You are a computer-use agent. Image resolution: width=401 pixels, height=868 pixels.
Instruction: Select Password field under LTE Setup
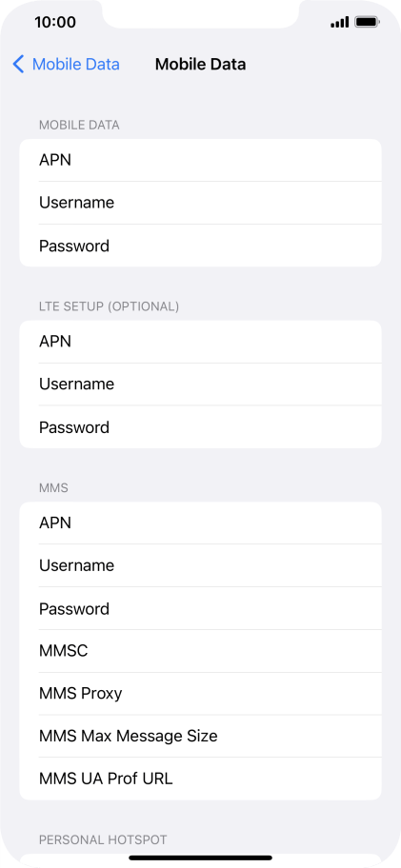point(200,426)
